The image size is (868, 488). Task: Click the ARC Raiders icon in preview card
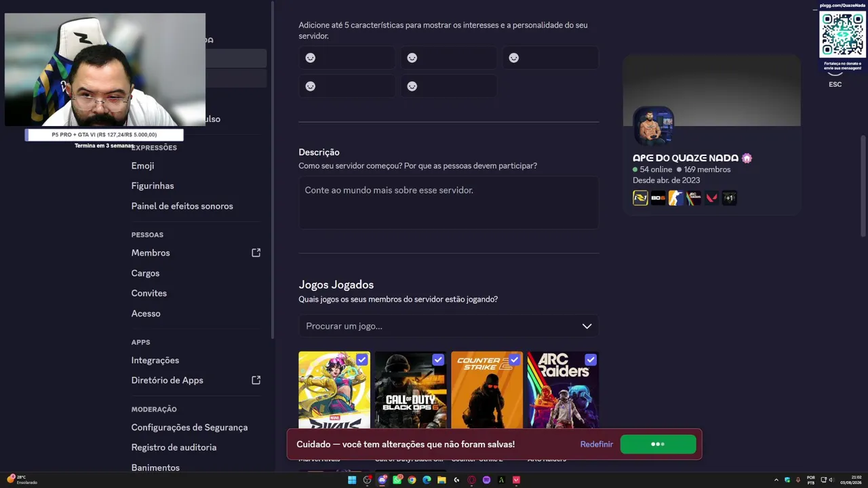click(693, 198)
